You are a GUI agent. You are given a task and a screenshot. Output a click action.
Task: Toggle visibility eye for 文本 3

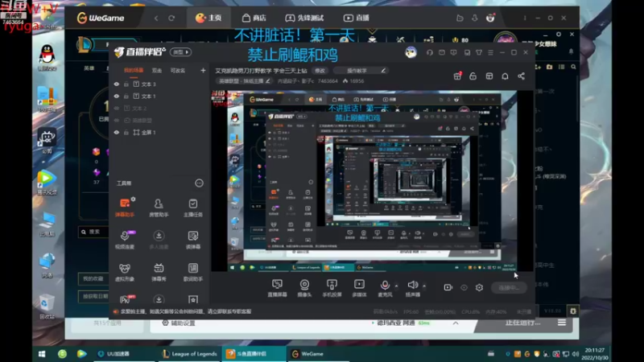point(117,84)
